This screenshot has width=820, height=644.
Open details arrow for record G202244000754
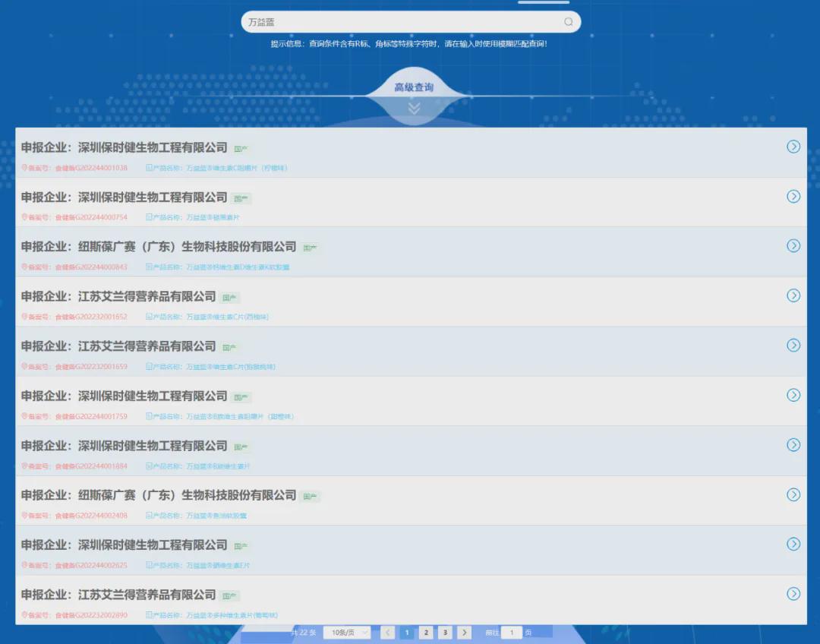tap(793, 197)
